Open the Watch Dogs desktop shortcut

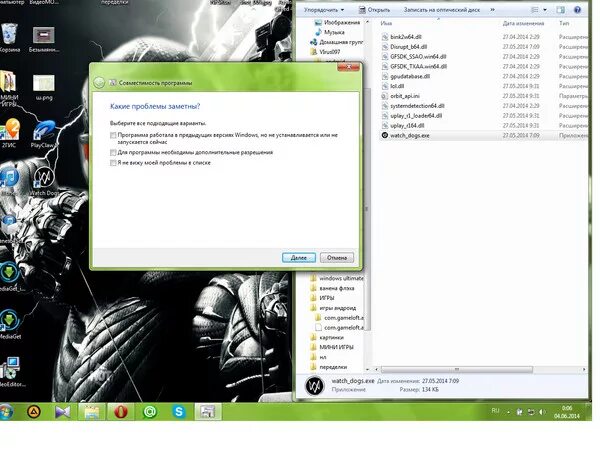44,181
